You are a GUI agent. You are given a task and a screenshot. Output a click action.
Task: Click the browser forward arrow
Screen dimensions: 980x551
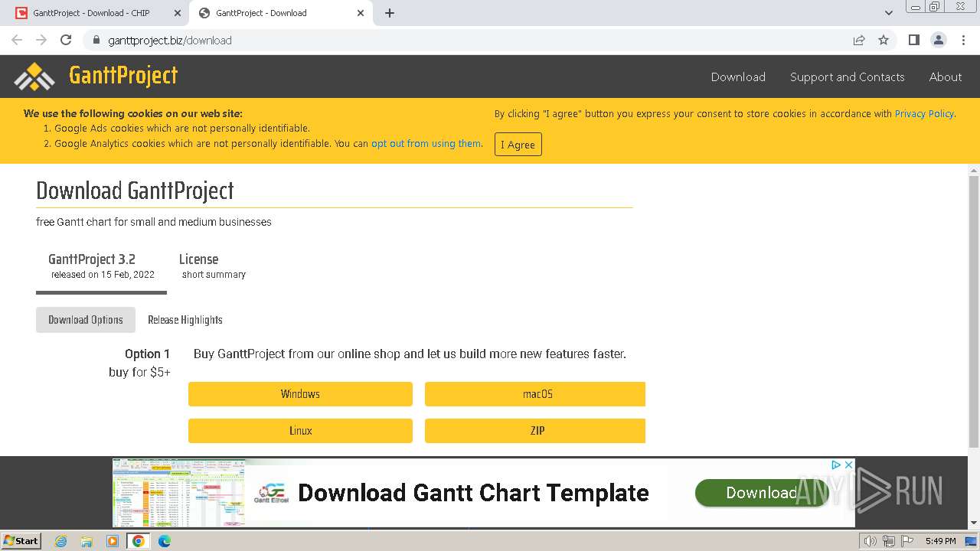[x=41, y=40]
